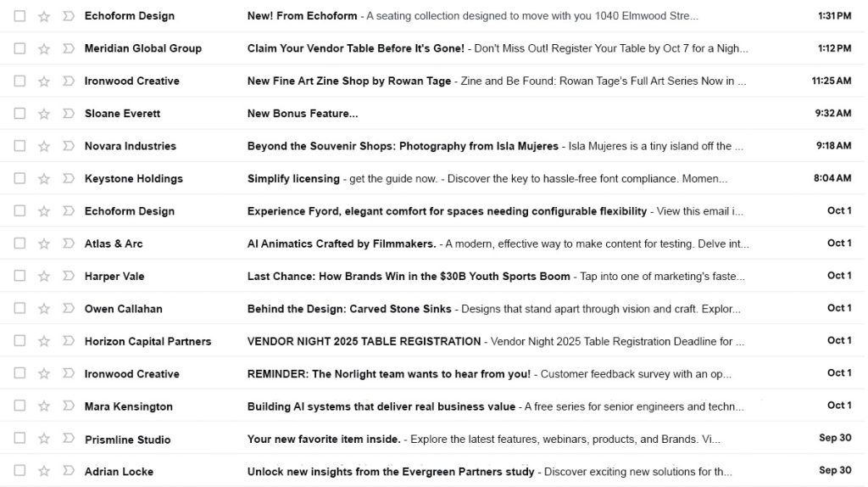Open "Simplify licensing" email from Keystone Holdings
Screen dimensions: 868x487
[293, 179]
